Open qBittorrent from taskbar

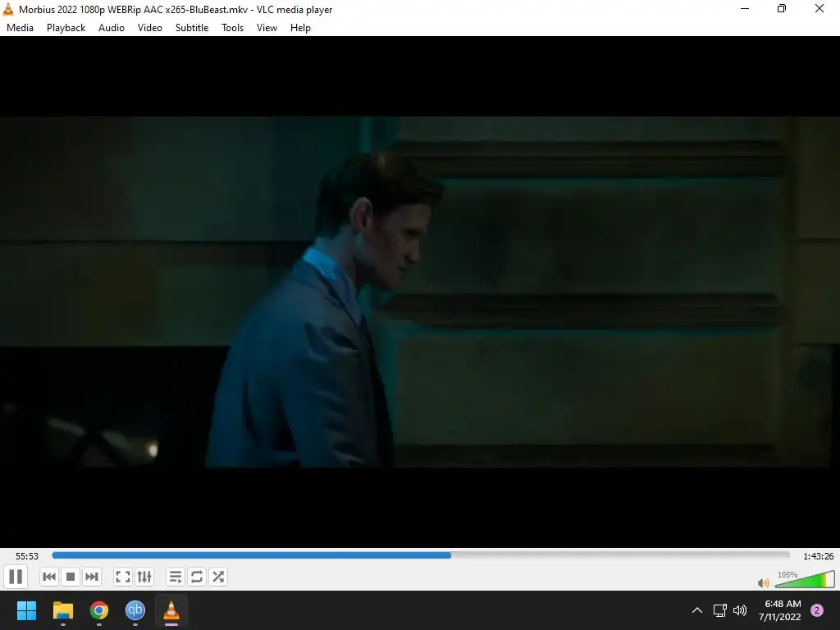135,610
